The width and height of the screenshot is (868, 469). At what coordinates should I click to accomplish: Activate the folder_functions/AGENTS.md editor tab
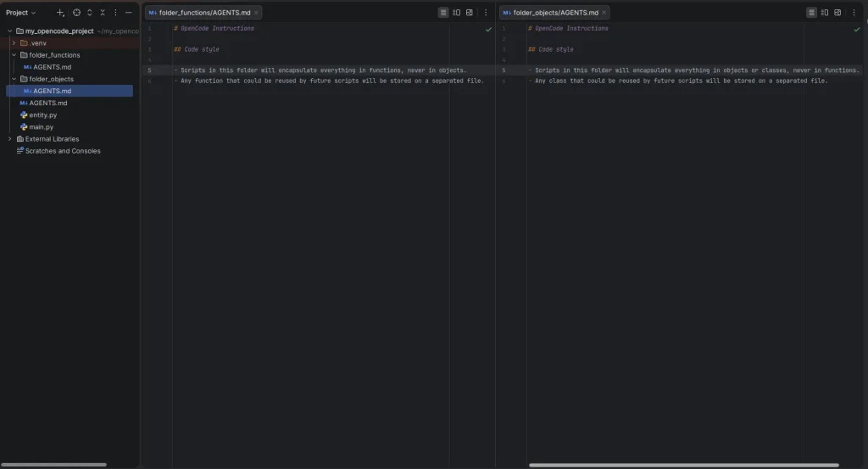click(x=203, y=12)
